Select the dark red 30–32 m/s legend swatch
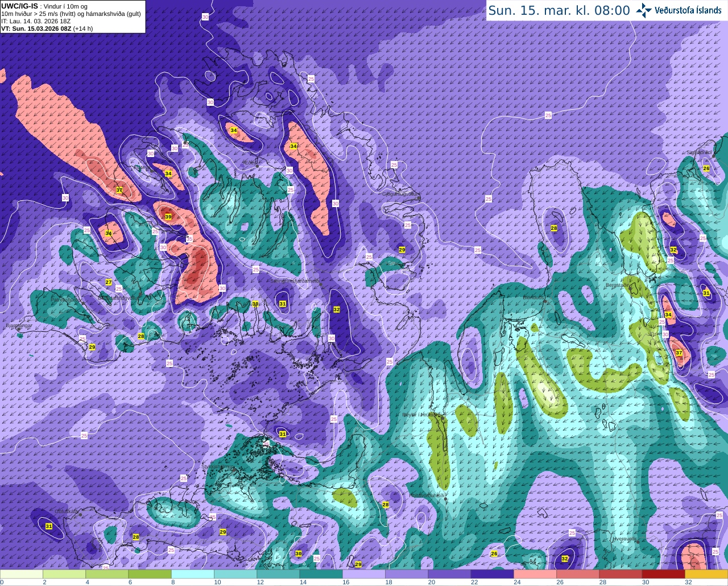This screenshot has width=728, height=586. pyautogui.click(x=664, y=574)
